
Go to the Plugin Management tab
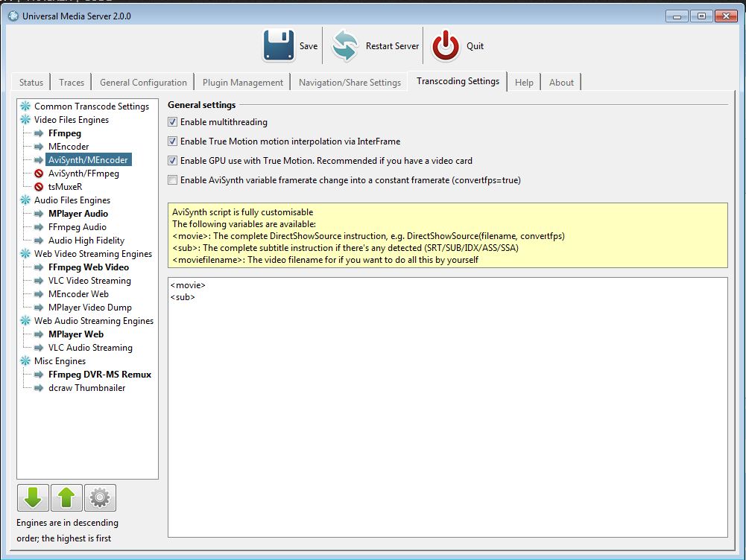point(243,82)
